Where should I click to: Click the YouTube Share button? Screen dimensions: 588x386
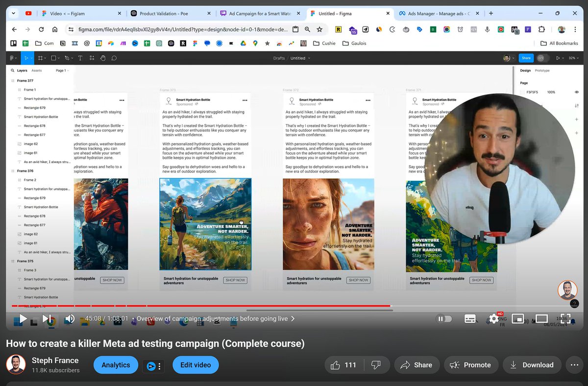(x=416, y=365)
